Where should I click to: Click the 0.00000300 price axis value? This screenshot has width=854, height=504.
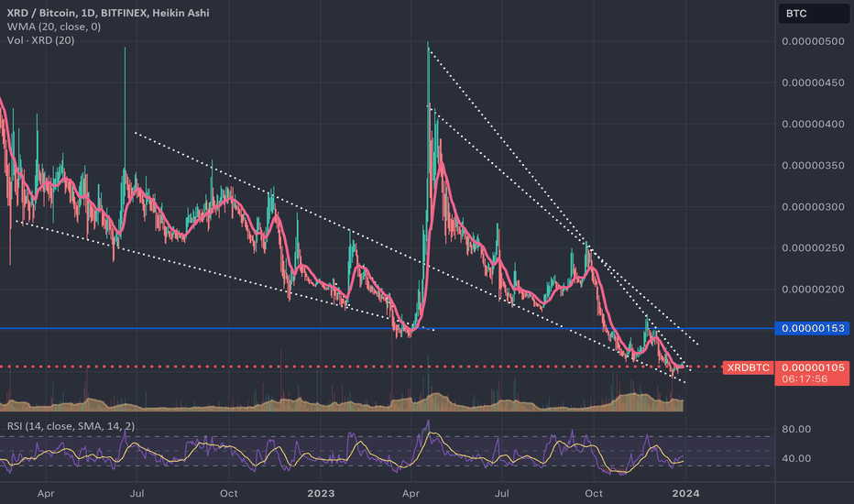click(x=813, y=207)
